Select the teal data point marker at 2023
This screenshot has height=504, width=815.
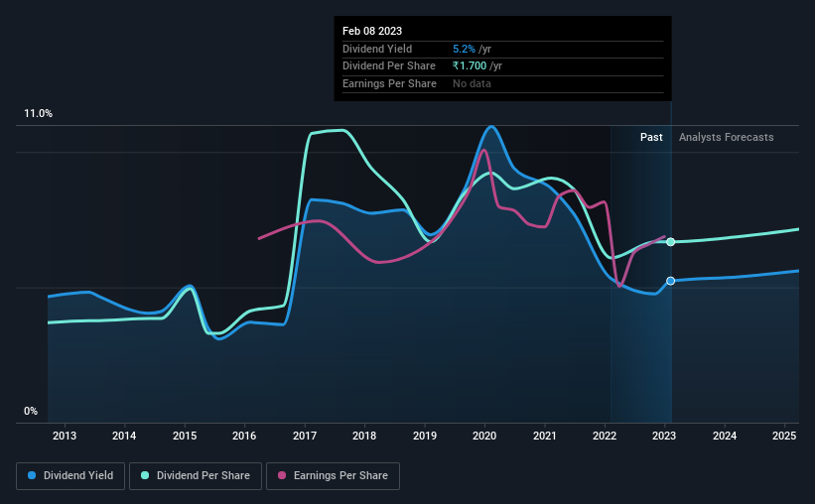[x=670, y=242]
